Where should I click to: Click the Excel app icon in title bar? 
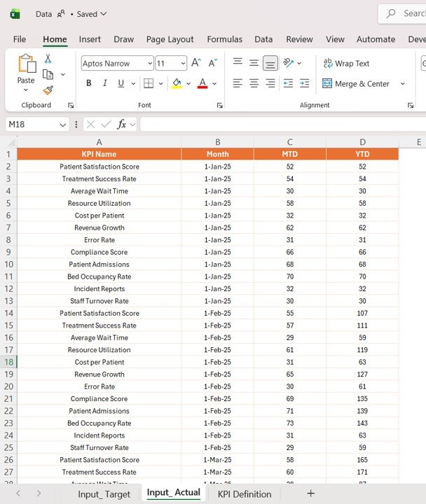click(x=15, y=14)
